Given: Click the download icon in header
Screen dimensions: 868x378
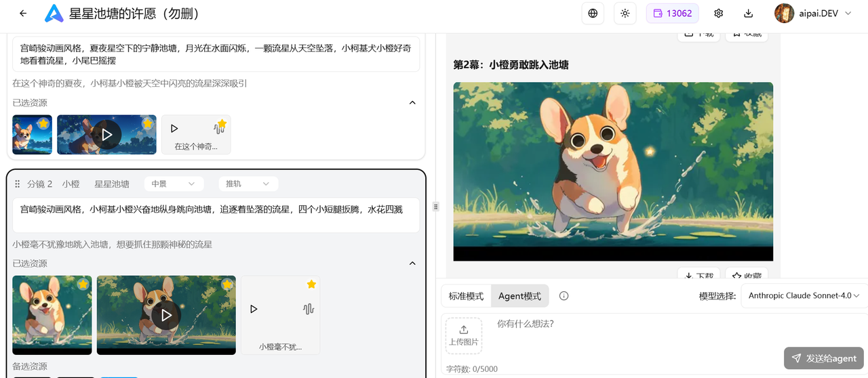Looking at the screenshot, I should [748, 14].
